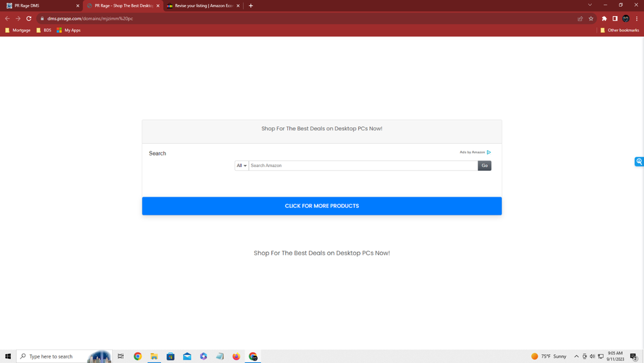The width and height of the screenshot is (644, 363).
Task: Click the CLICK FOR MORE PRODUCTS button
Action: point(322,206)
